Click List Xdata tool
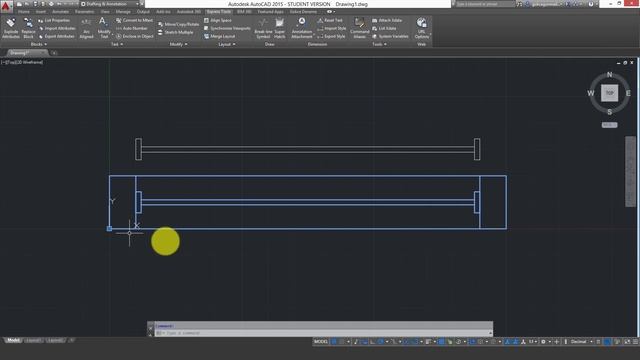Viewport: 640px width, 360px height. pos(384,28)
